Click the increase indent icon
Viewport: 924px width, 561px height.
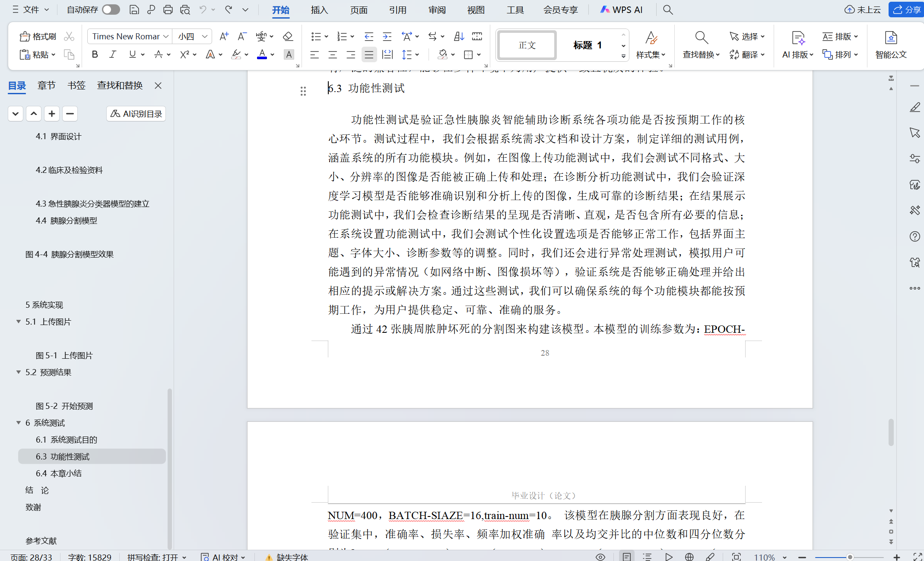click(387, 36)
